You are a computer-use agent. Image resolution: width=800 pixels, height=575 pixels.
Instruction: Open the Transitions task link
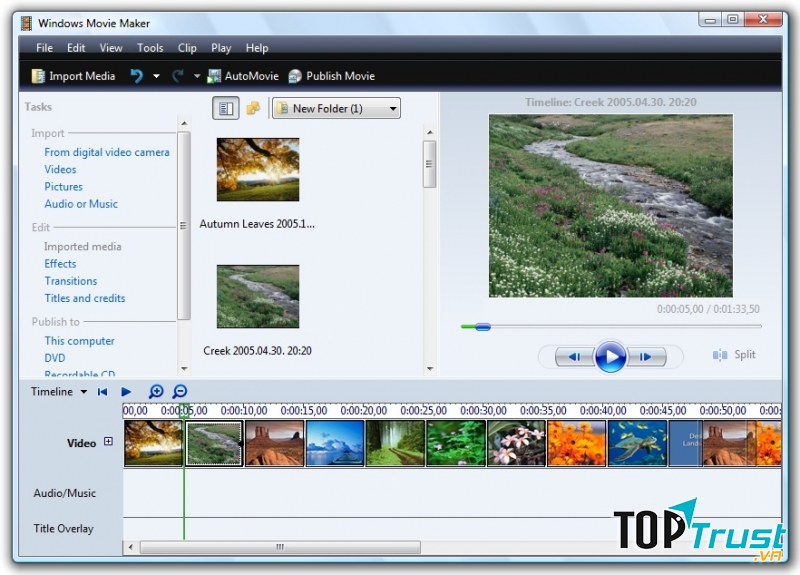click(70, 281)
